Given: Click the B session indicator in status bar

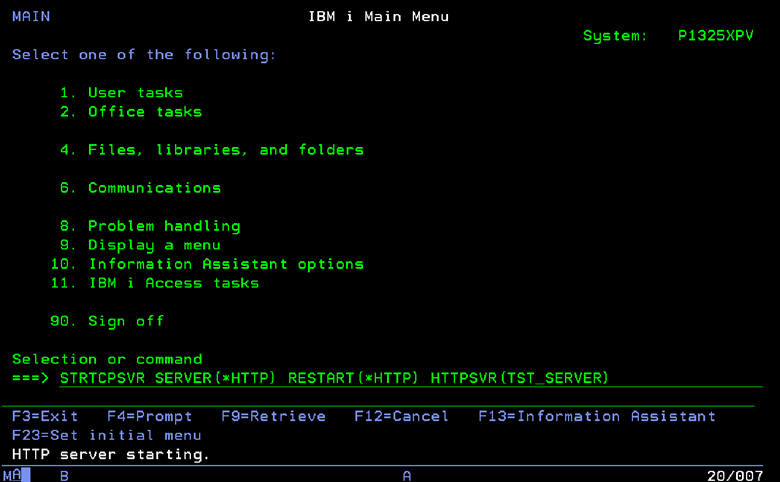Looking at the screenshot, I should (x=64, y=476).
